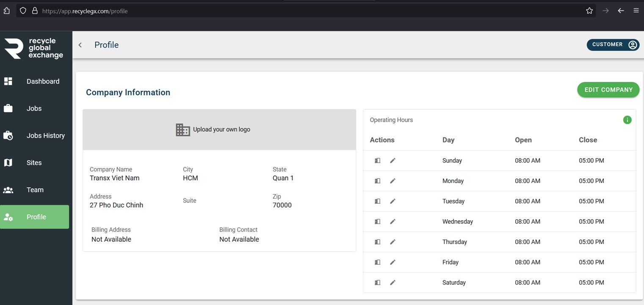The width and height of the screenshot is (644, 305).
Task: Click the padlock site security icon
Action: click(x=35, y=11)
